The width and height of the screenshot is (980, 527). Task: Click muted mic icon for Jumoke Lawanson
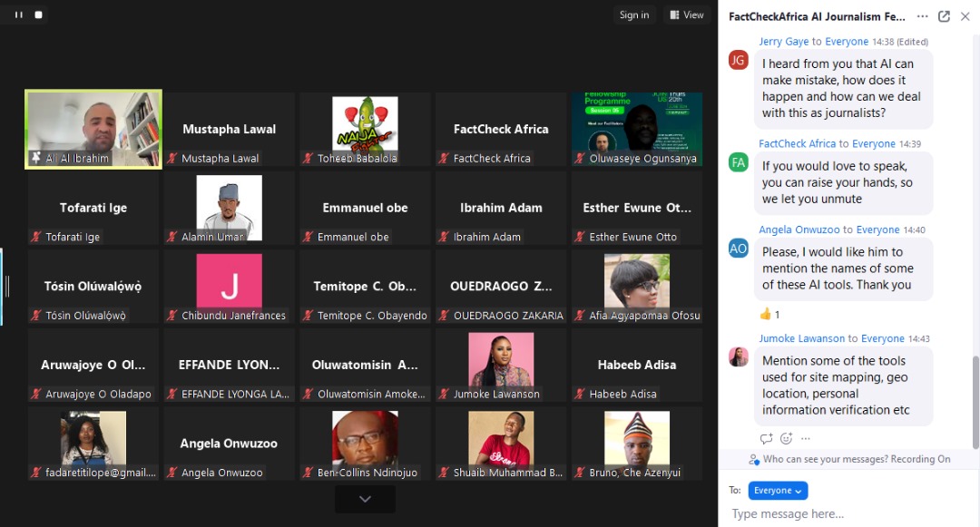tap(445, 395)
